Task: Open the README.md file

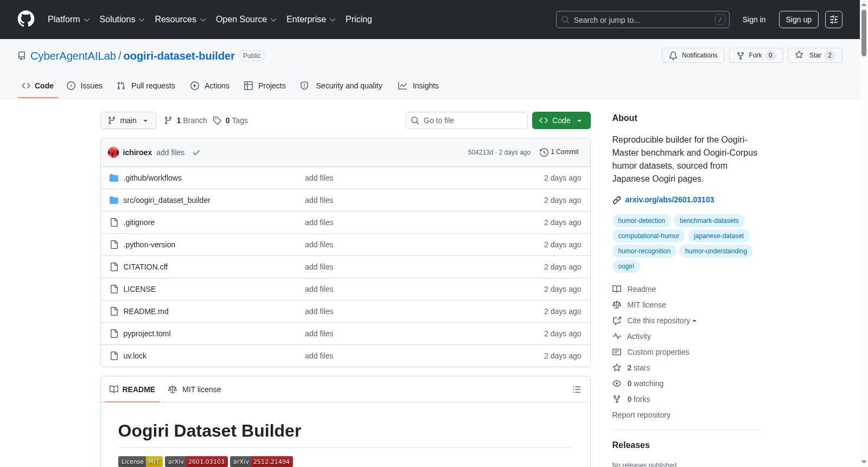Action: pos(146,311)
